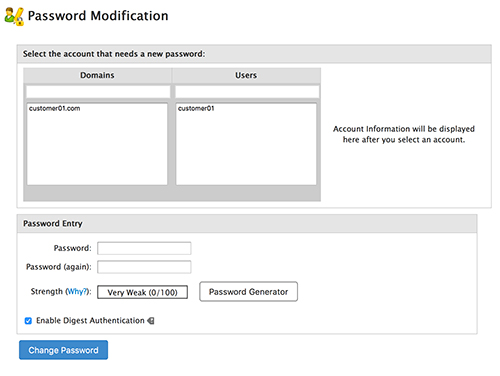The image size is (500, 376).
Task: Select customer01.com in Domains list
Action: pos(55,108)
